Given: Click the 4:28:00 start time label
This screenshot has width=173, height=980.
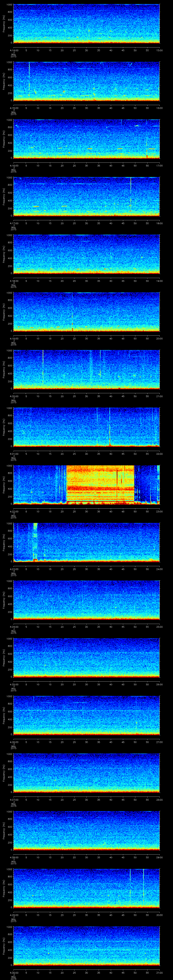Looking at the screenshot, I should [14, 858].
